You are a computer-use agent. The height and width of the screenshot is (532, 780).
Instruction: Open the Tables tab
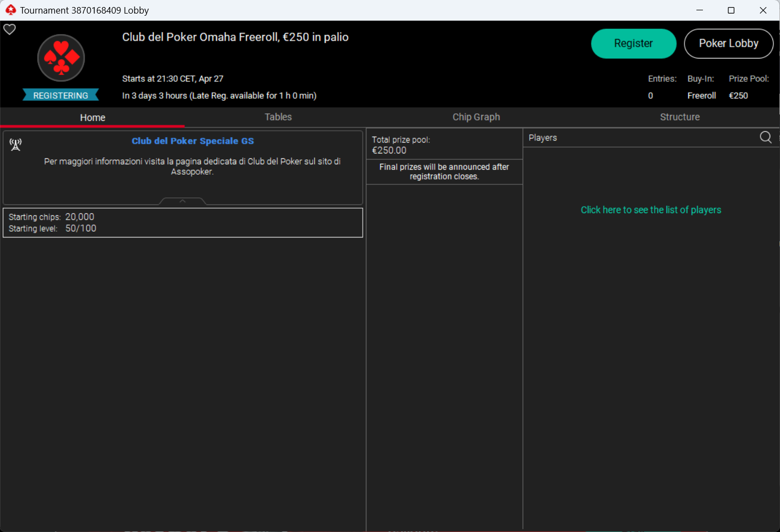tap(278, 117)
